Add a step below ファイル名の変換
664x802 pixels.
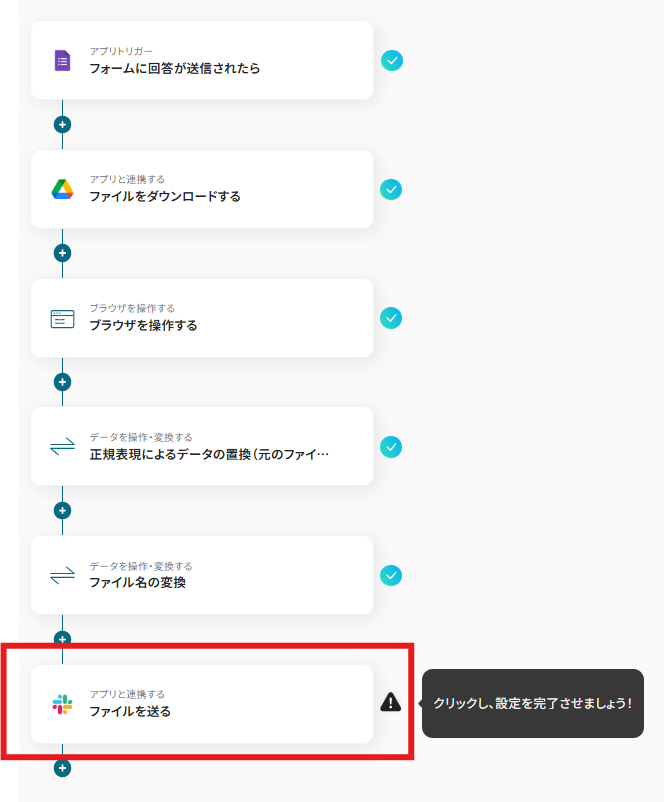point(62,638)
